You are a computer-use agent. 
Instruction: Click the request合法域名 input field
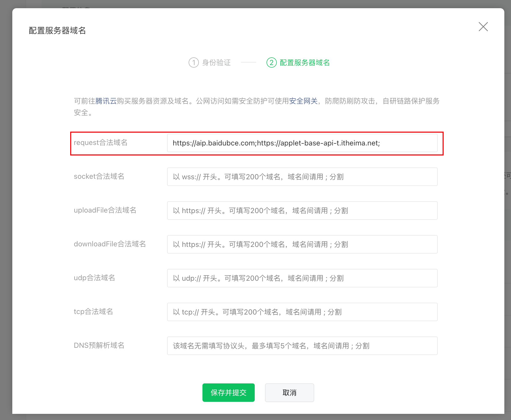[302, 143]
